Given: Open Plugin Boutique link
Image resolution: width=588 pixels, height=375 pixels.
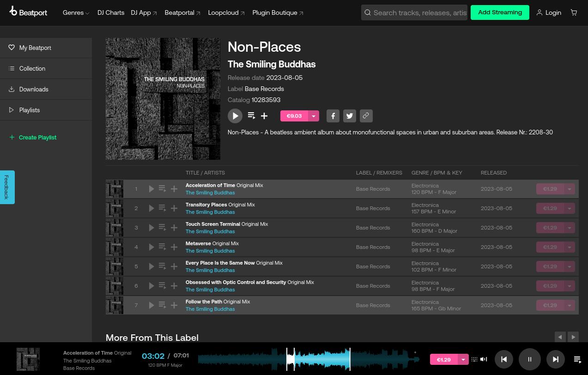Looking at the screenshot, I should [x=278, y=12].
